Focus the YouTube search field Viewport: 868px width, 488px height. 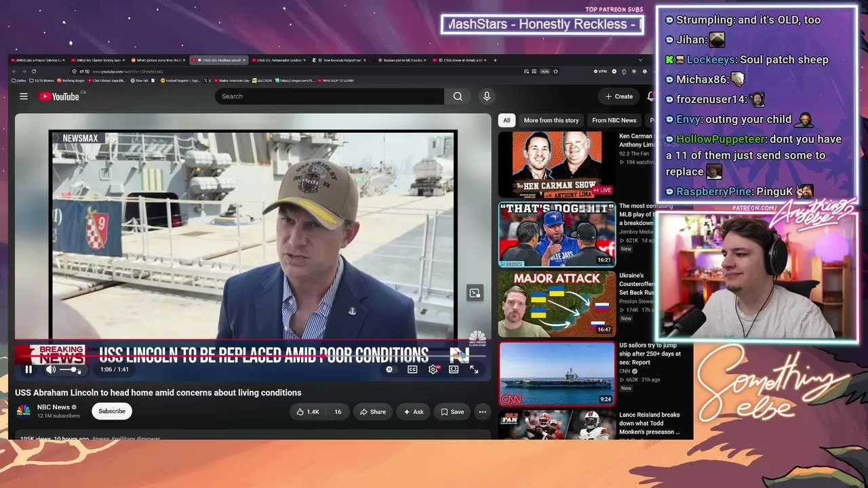click(330, 96)
